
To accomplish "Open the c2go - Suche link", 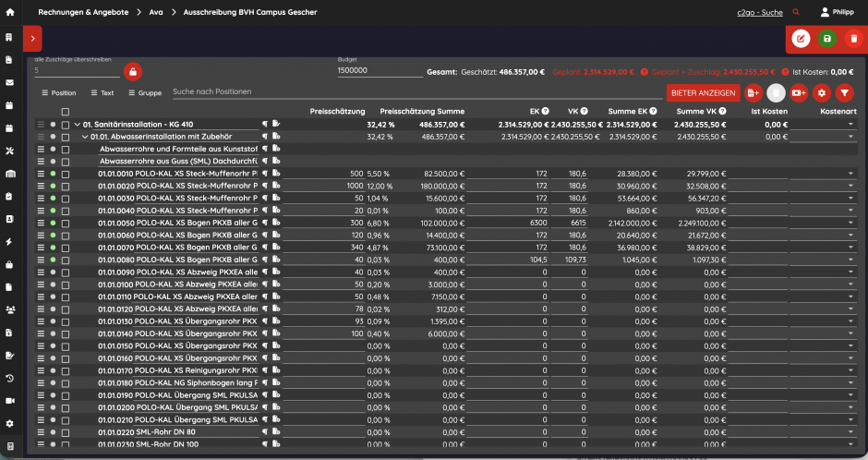I will tap(759, 12).
